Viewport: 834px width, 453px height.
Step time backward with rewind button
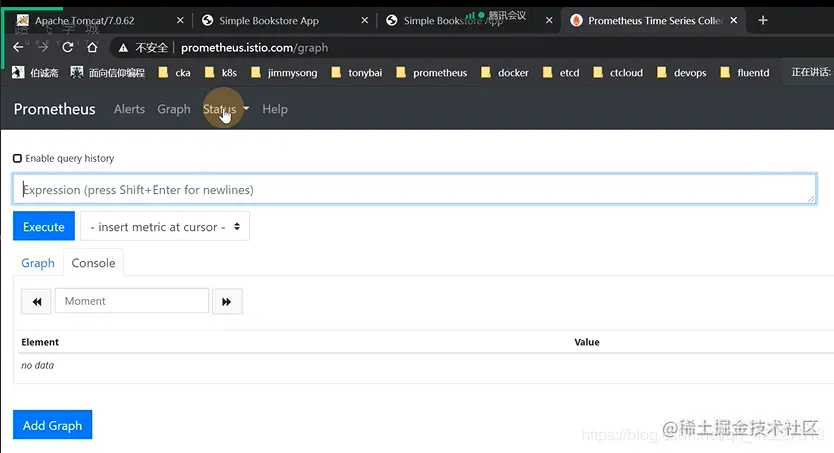36,301
